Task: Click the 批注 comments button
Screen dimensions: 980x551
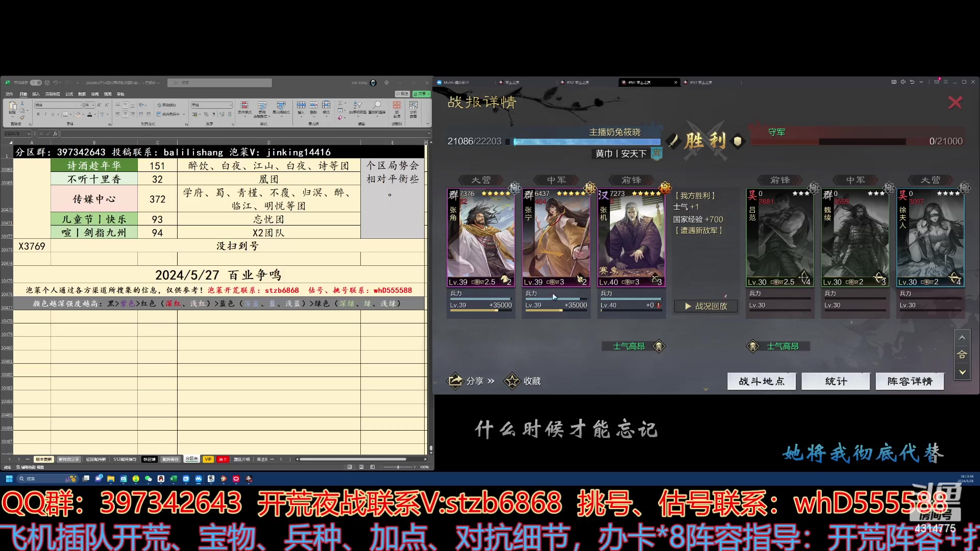Action: pos(402,94)
